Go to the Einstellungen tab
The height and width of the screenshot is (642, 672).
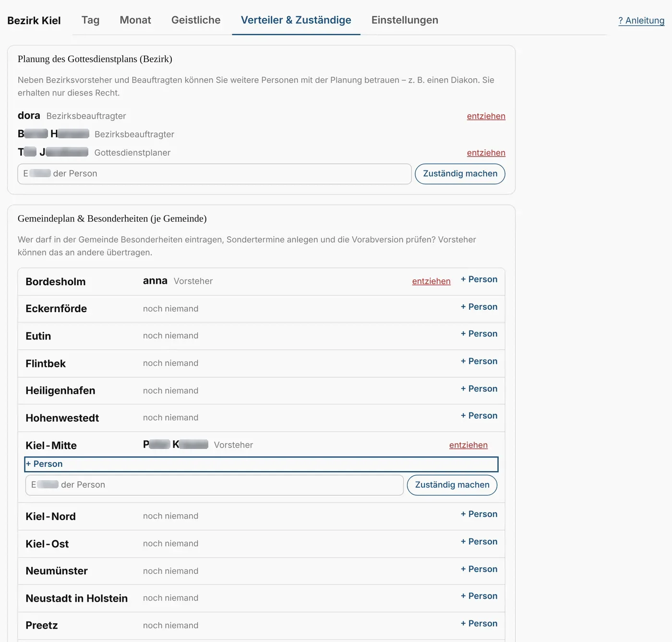[x=405, y=20]
